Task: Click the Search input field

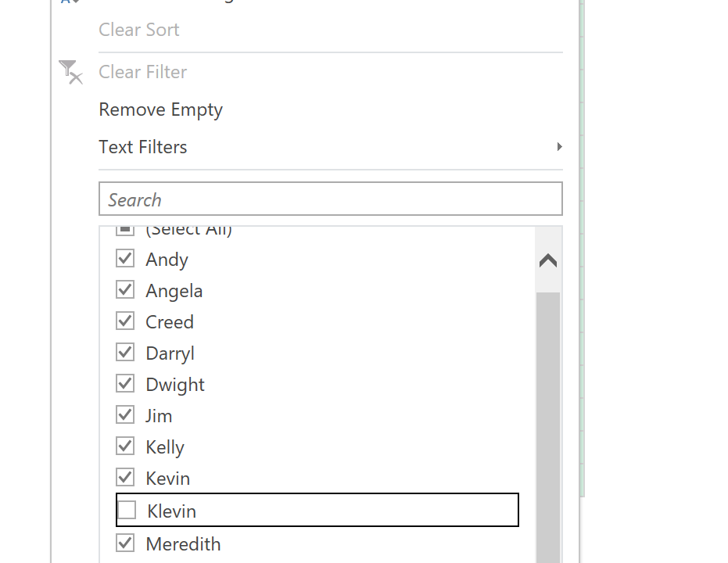Action: (x=330, y=199)
